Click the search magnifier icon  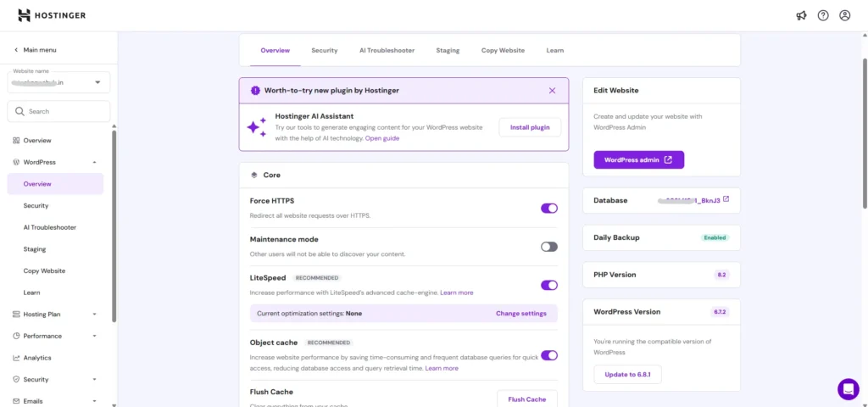(19, 111)
